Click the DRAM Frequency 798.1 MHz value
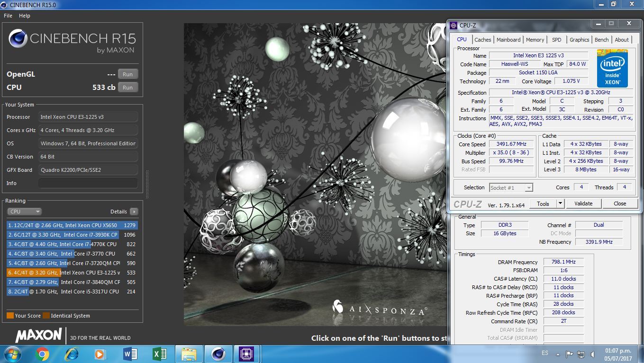 563,262
